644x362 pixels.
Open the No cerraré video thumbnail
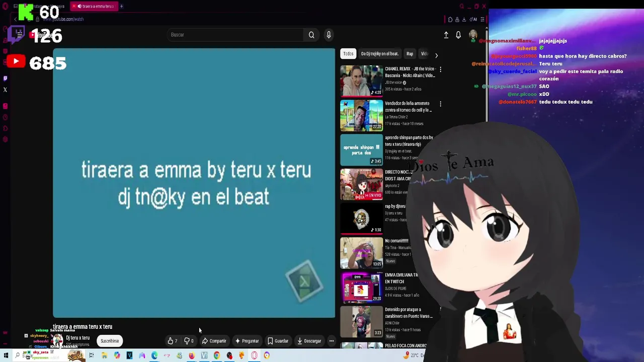[x=361, y=253]
